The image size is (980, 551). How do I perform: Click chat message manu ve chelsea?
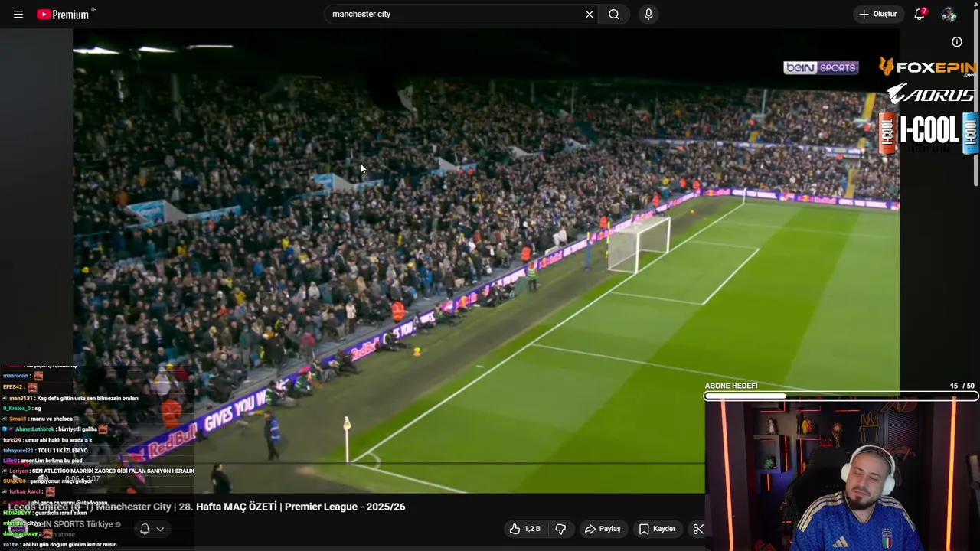click(x=53, y=419)
